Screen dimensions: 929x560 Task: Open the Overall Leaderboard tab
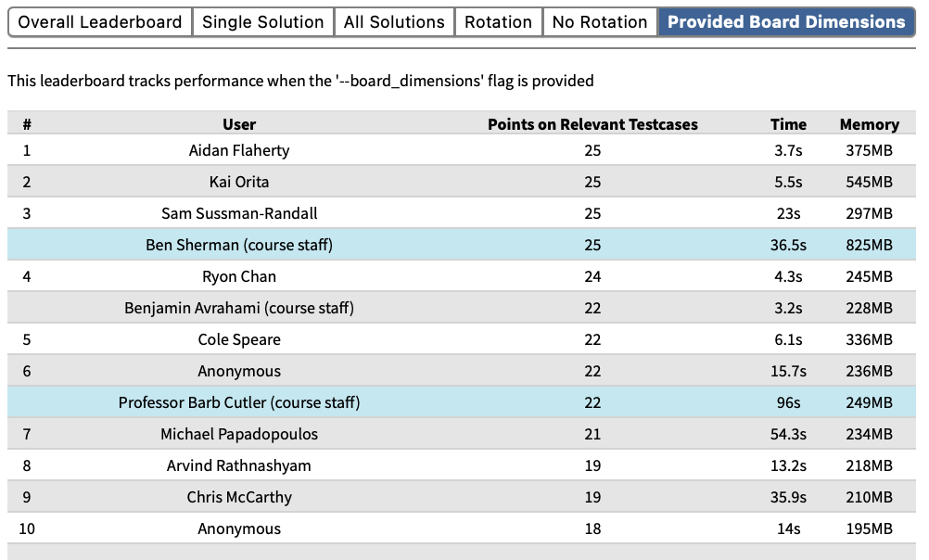tap(100, 22)
